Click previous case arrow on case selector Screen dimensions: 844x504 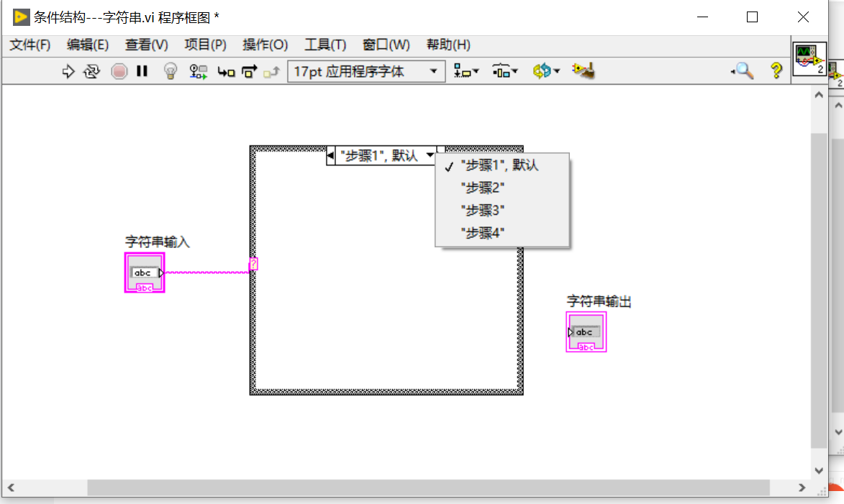pyautogui.click(x=330, y=155)
